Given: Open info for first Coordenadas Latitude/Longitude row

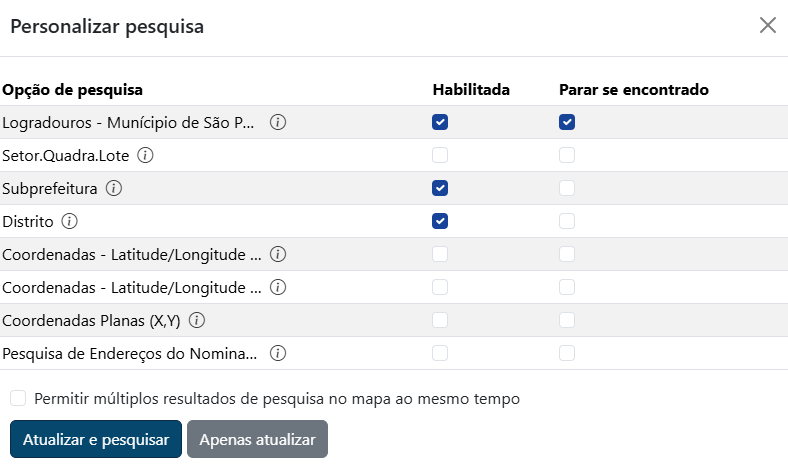Looking at the screenshot, I should click(278, 254).
